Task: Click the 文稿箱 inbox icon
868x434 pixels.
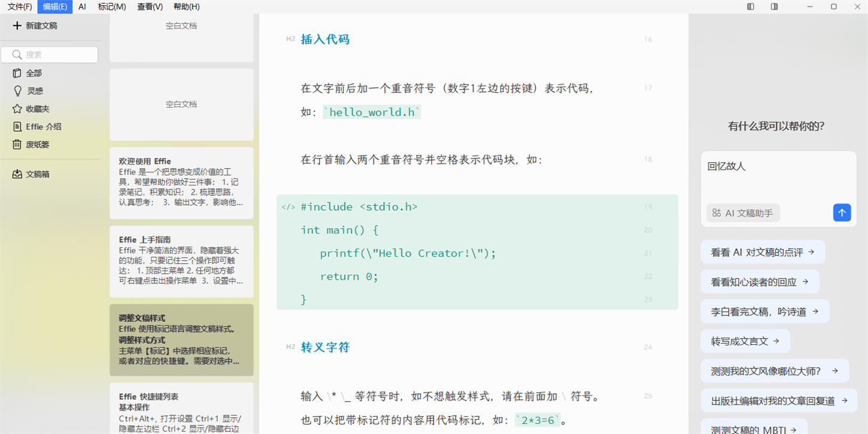Action: click(x=17, y=174)
